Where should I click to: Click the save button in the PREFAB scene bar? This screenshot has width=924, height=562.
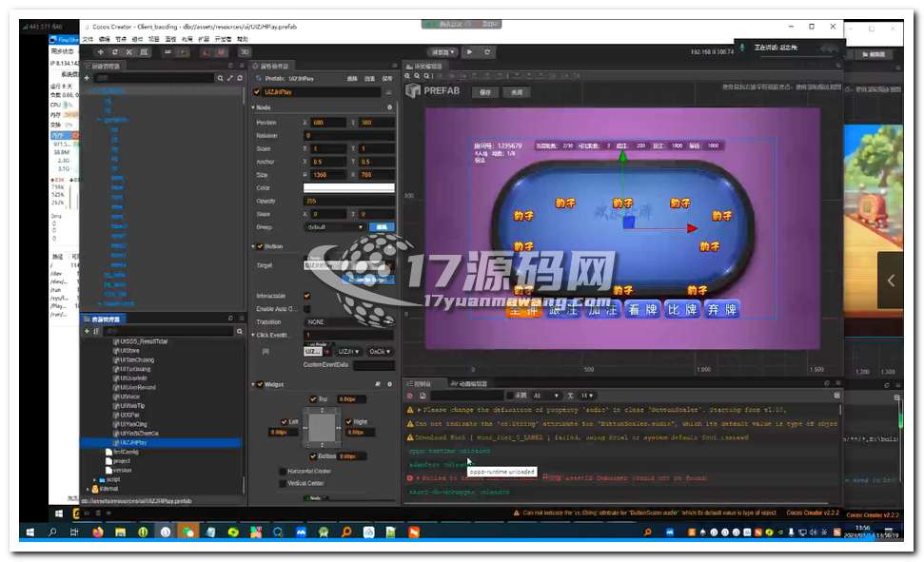coord(485,92)
